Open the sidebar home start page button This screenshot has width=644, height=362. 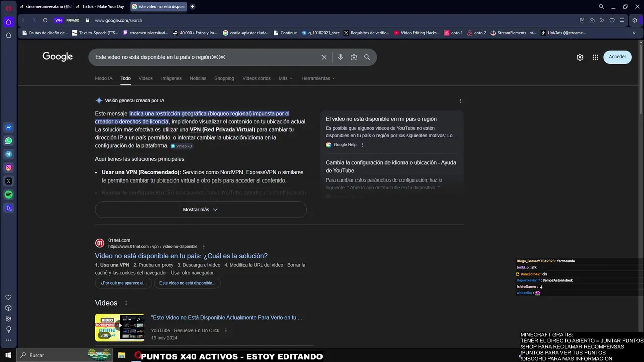tap(9, 22)
